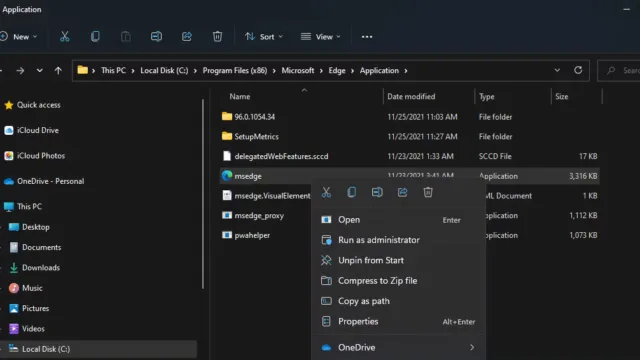Click the Local Disk (C:) breadcrumb
Viewport: 640px width, 360px height.
point(164,71)
